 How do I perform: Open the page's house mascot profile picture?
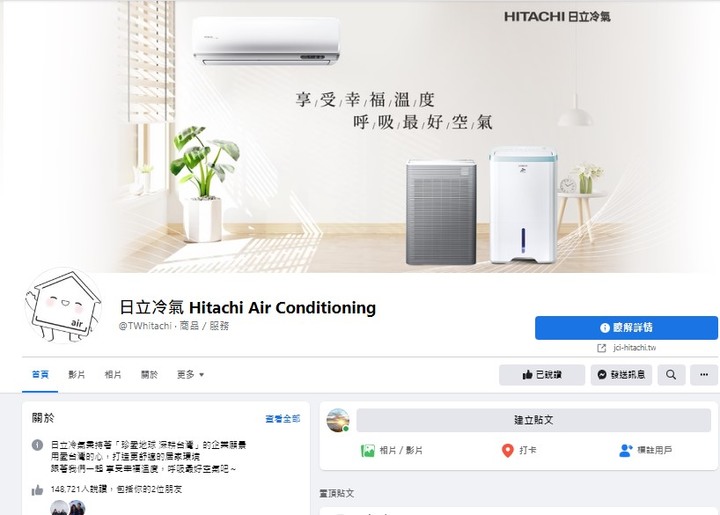[63, 306]
